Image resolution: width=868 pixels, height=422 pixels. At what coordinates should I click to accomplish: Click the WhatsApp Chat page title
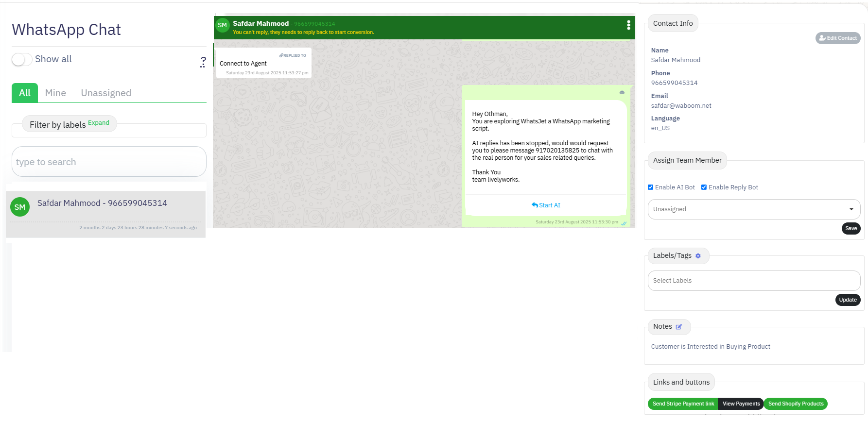(x=66, y=30)
